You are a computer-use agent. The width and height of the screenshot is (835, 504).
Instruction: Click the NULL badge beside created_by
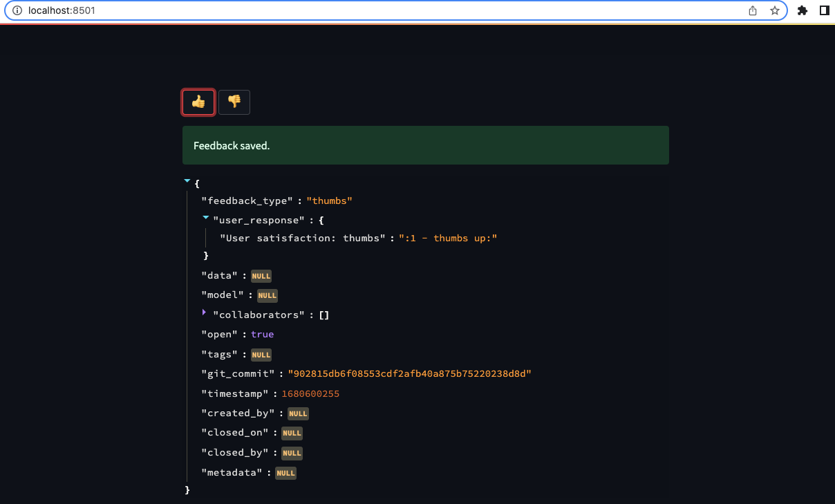pyautogui.click(x=298, y=413)
